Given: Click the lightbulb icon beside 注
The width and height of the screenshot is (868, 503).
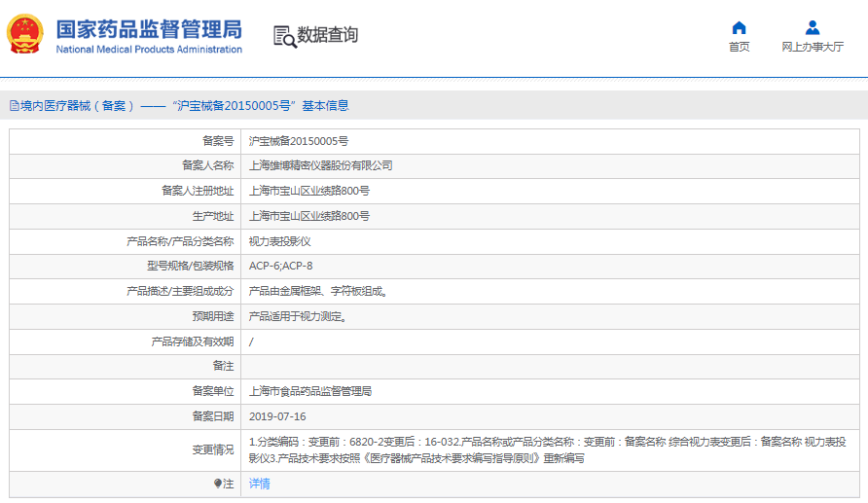Looking at the screenshot, I should click(x=218, y=484).
